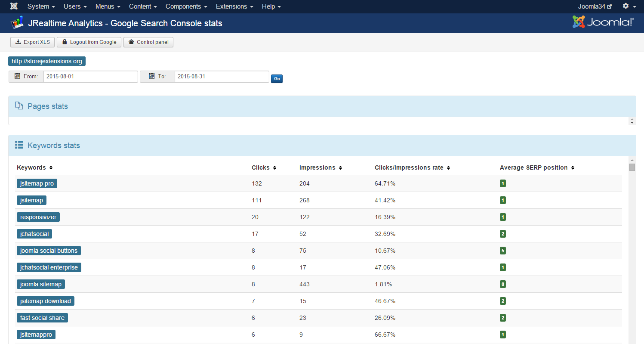Viewport: 644px width, 344px height.
Task: Click the Keywords stats list icon
Action: pyautogui.click(x=19, y=145)
